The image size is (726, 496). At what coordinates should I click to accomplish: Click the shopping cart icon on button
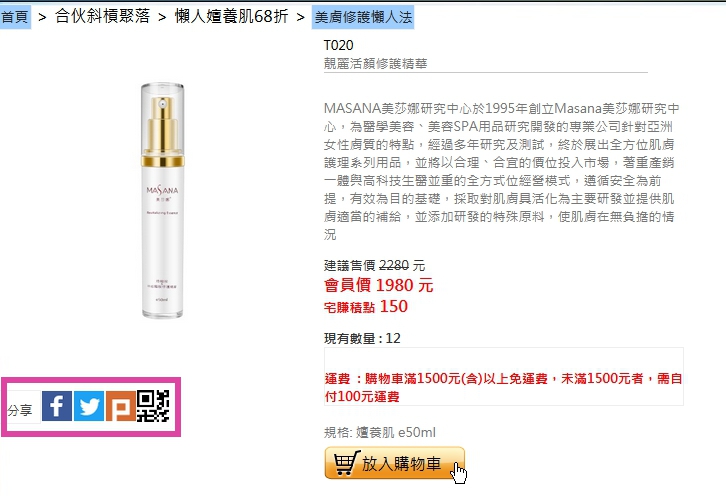pyautogui.click(x=346, y=463)
